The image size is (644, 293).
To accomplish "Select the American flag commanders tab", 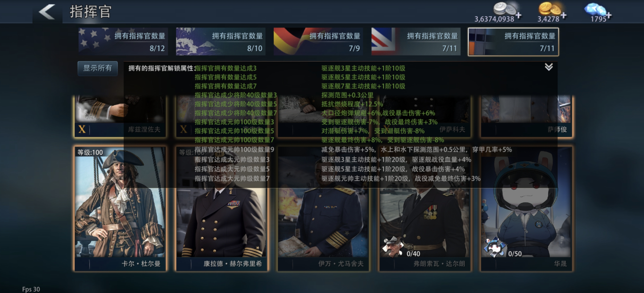I will pyautogui.click(x=123, y=42).
